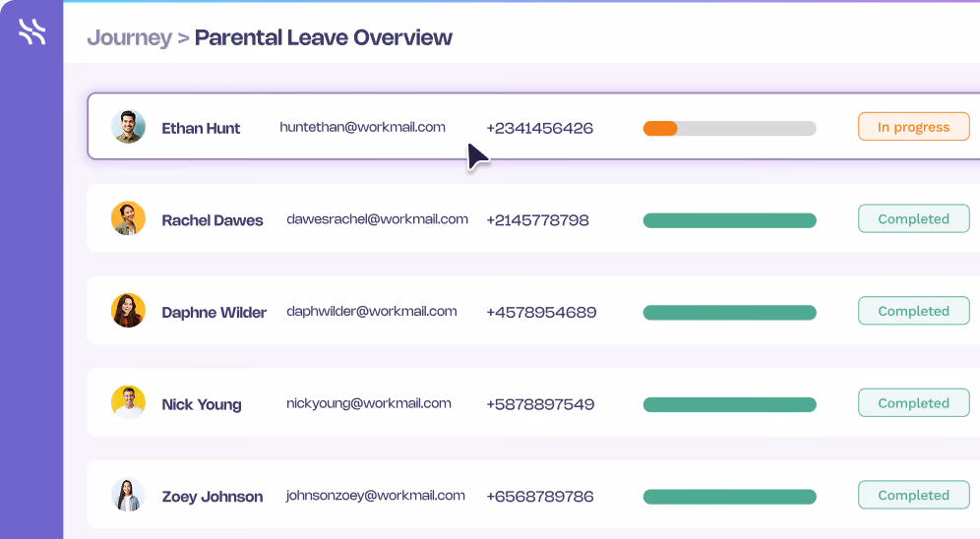Click Daphne Wilder's Completed status badge

click(914, 311)
